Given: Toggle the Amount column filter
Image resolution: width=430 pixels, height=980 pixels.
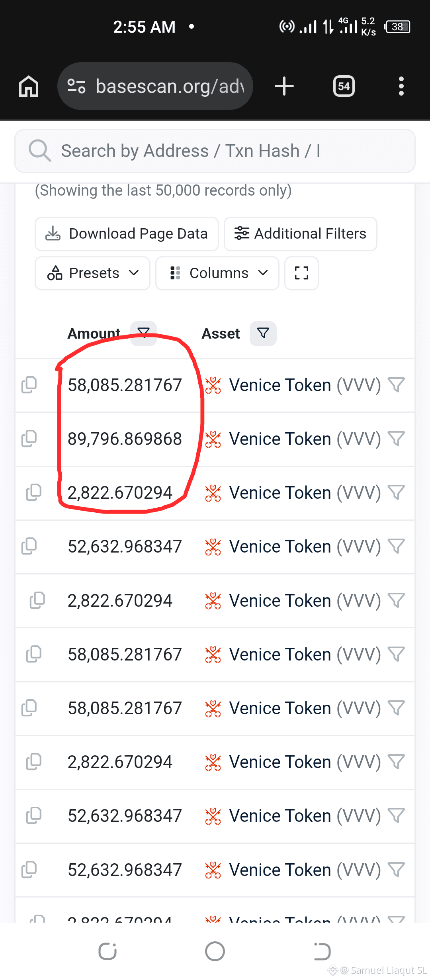Looking at the screenshot, I should point(143,333).
